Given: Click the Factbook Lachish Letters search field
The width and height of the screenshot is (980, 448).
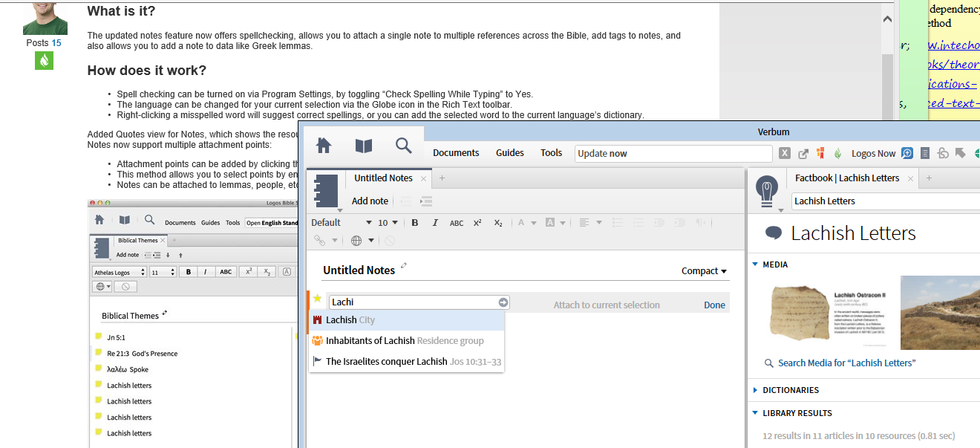Looking at the screenshot, I should [885, 201].
